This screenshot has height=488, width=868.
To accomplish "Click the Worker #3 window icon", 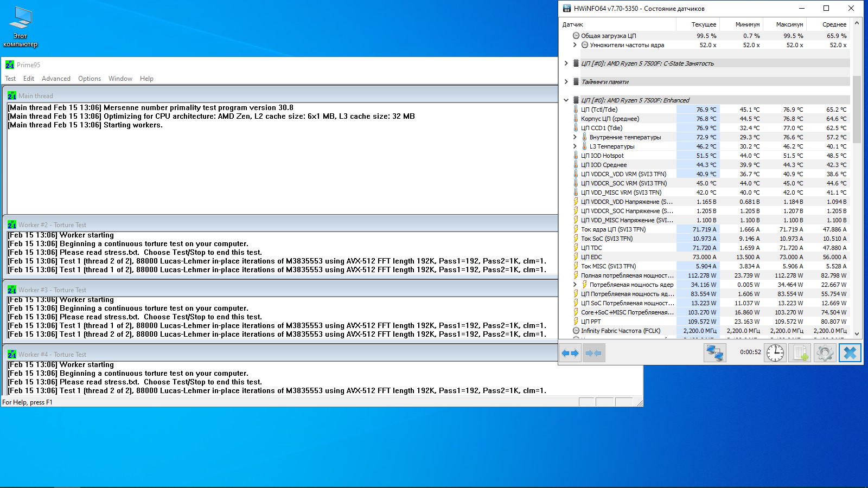I will [12, 290].
